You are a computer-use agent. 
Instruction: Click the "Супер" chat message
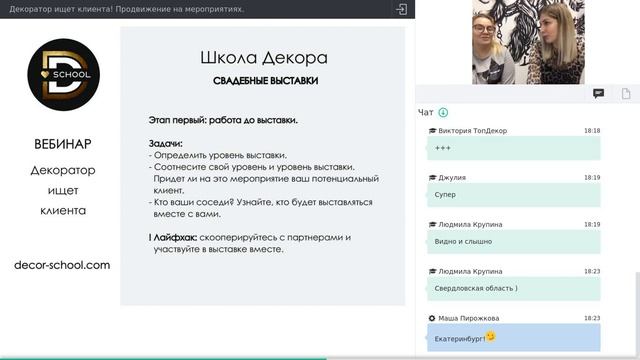tap(513, 195)
